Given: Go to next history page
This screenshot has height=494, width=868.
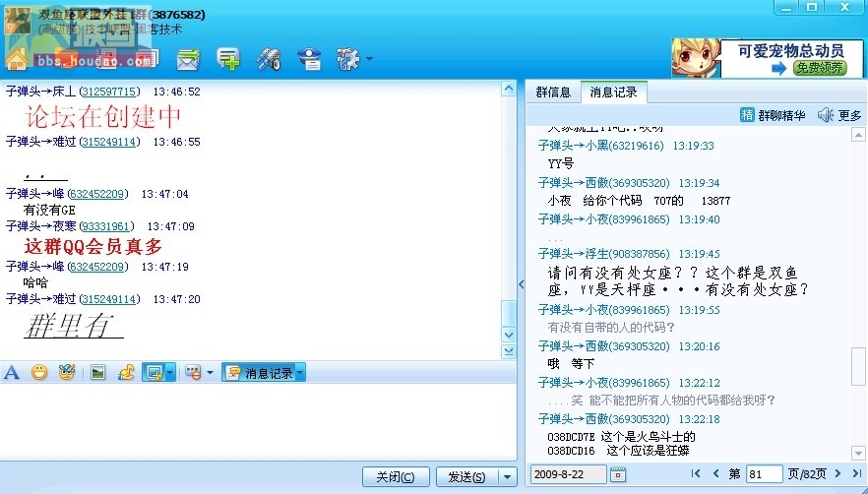Looking at the screenshot, I should tap(837, 473).
